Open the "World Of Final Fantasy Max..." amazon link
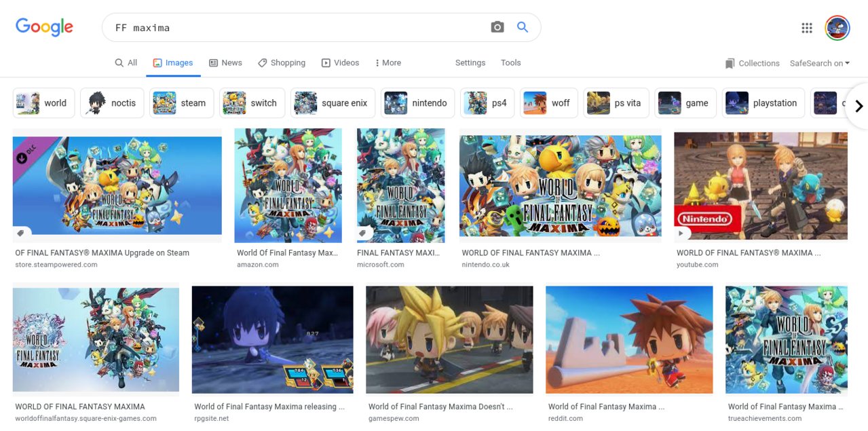 (x=287, y=253)
